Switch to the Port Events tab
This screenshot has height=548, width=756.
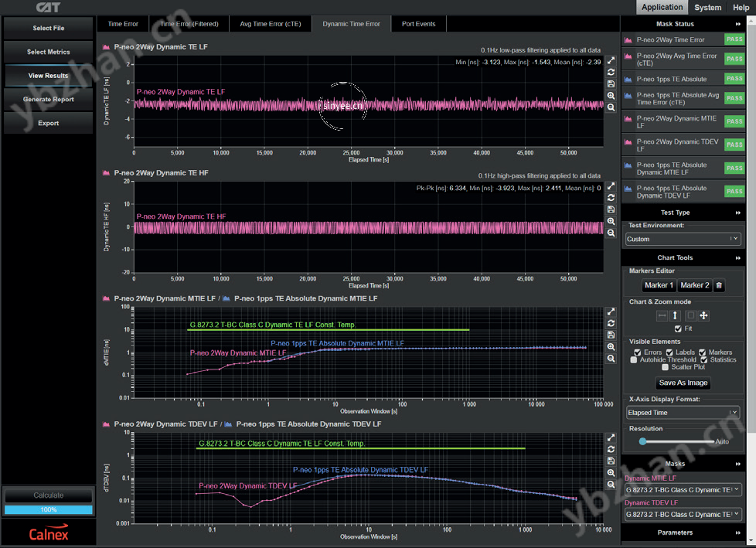point(418,24)
